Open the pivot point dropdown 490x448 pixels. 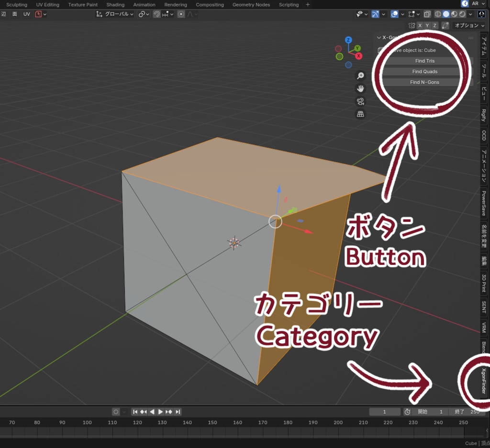click(144, 14)
